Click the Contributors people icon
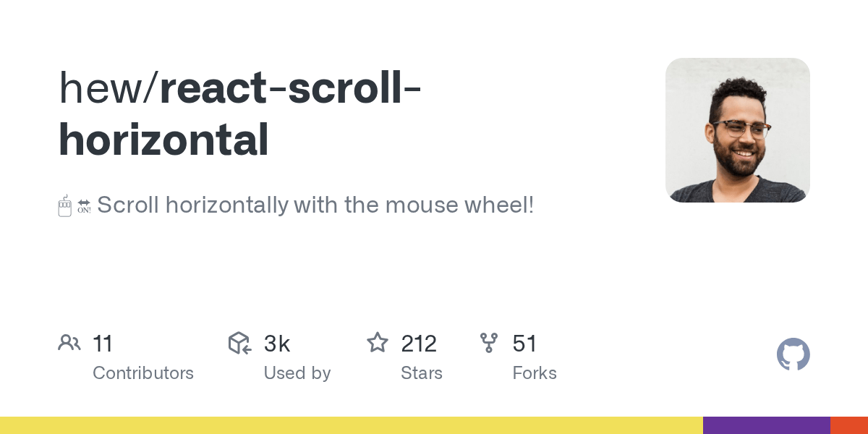Viewport: 868px width, 434px height. click(x=69, y=343)
